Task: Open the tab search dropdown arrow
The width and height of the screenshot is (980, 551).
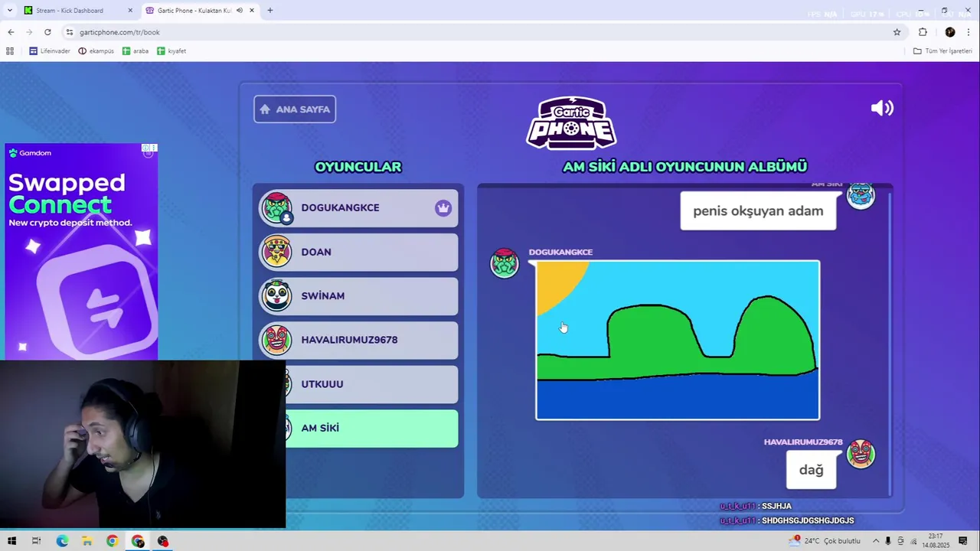Action: click(10, 11)
